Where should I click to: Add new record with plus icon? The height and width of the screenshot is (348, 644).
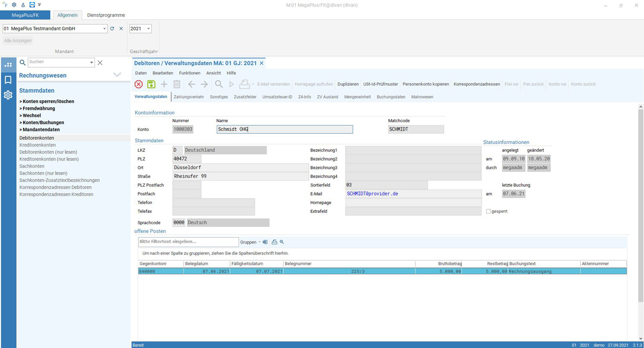click(164, 84)
